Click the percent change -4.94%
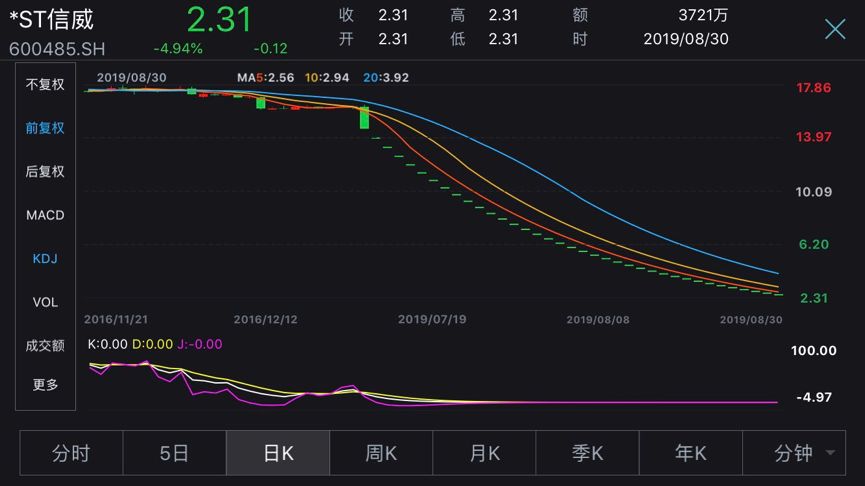The height and width of the screenshot is (486, 865). tap(178, 49)
